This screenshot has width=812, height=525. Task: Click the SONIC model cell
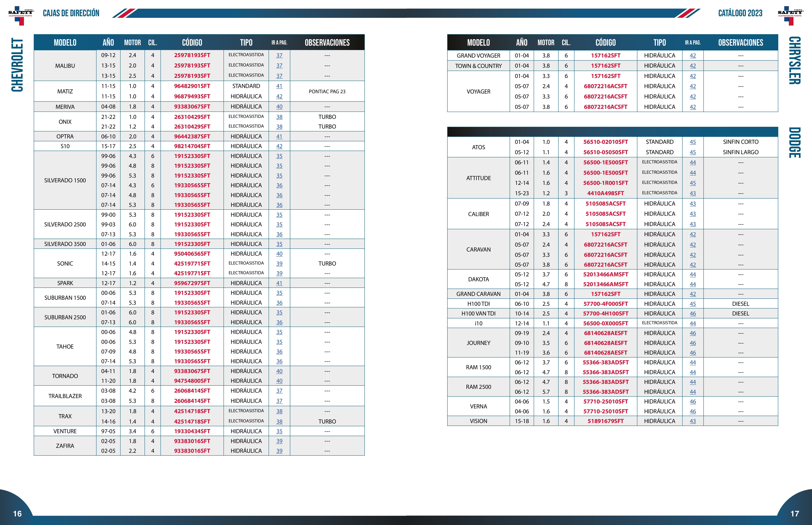click(x=65, y=263)
